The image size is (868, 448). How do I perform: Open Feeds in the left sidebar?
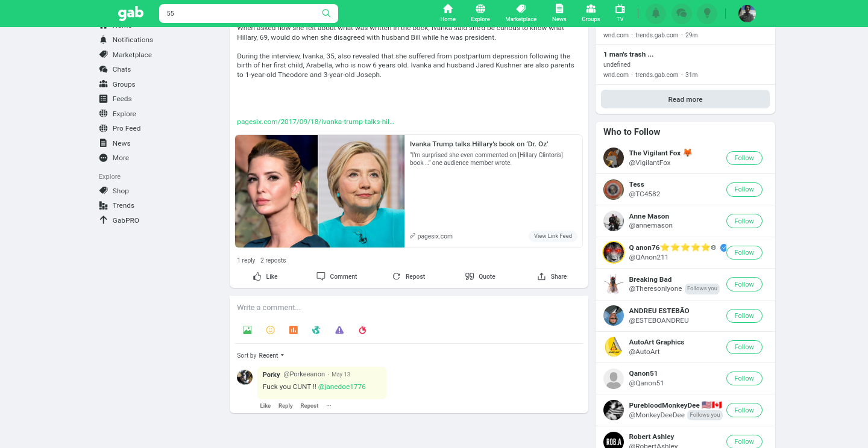point(115,99)
